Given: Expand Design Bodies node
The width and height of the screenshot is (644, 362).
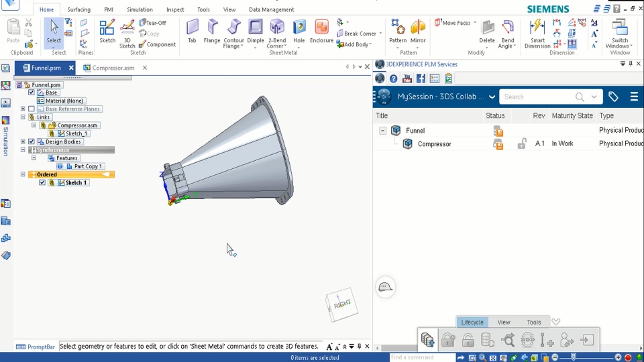Looking at the screenshot, I should 23,141.
